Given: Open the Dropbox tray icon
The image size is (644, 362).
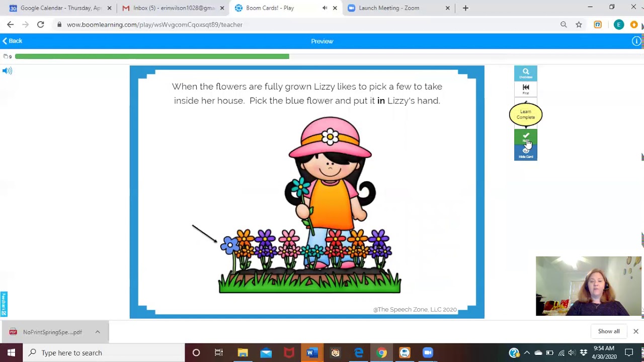Looking at the screenshot, I should click(584, 353).
